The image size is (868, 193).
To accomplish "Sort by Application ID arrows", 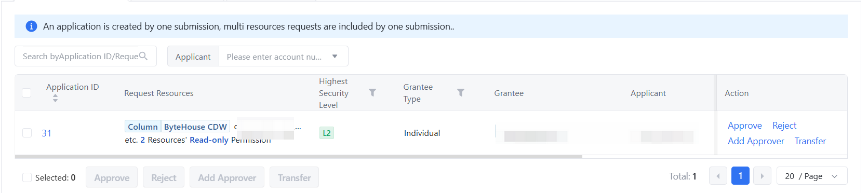I will pyautogui.click(x=55, y=98).
